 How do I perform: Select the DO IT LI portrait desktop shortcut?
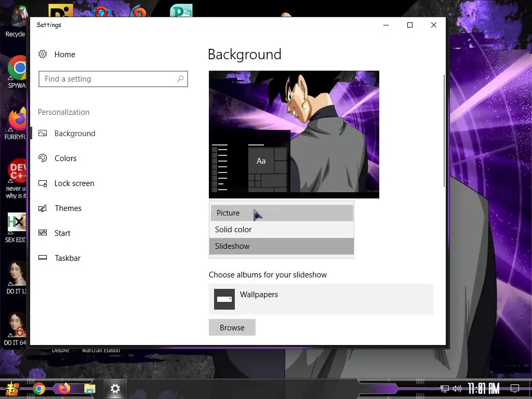coord(16,277)
